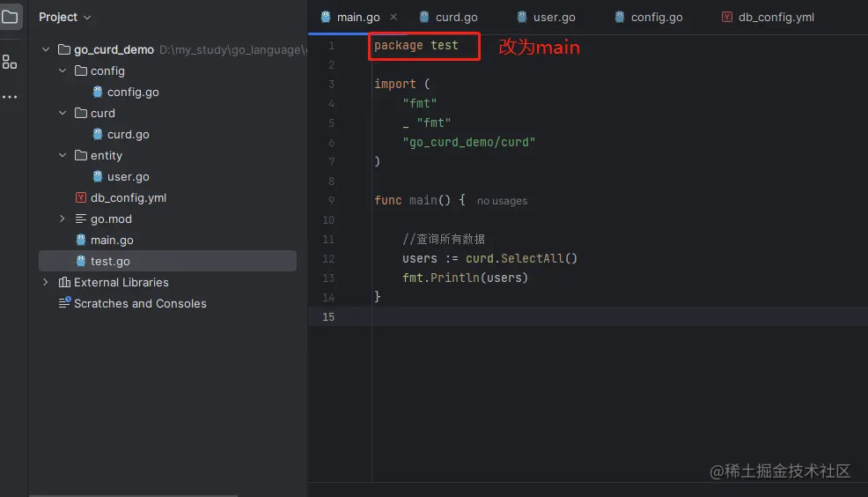The width and height of the screenshot is (868, 497).
Task: Open the Project tool window folder icon
Action: [10, 16]
